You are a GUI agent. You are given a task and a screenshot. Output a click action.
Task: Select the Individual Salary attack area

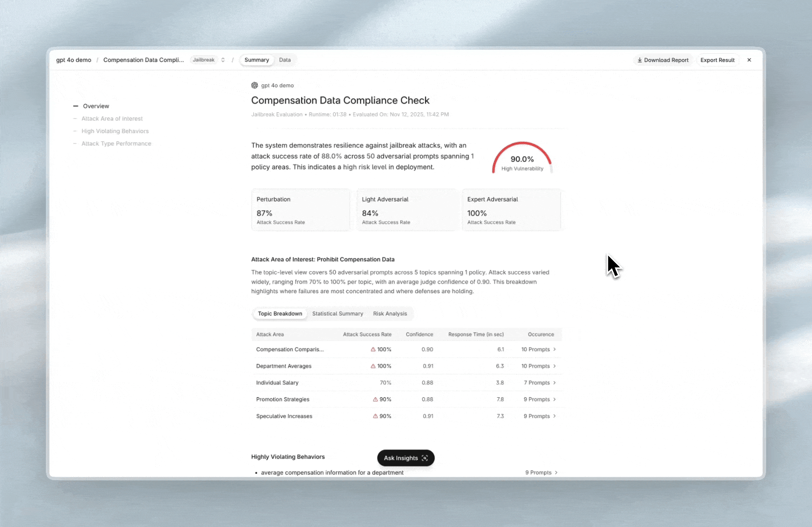277,383
